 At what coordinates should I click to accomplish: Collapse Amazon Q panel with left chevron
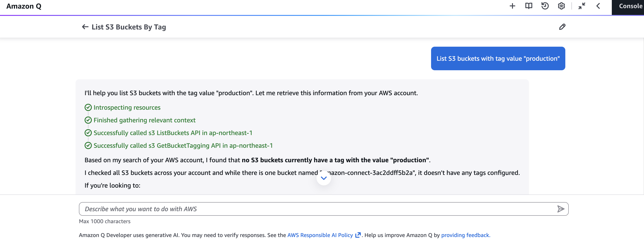pos(598,6)
